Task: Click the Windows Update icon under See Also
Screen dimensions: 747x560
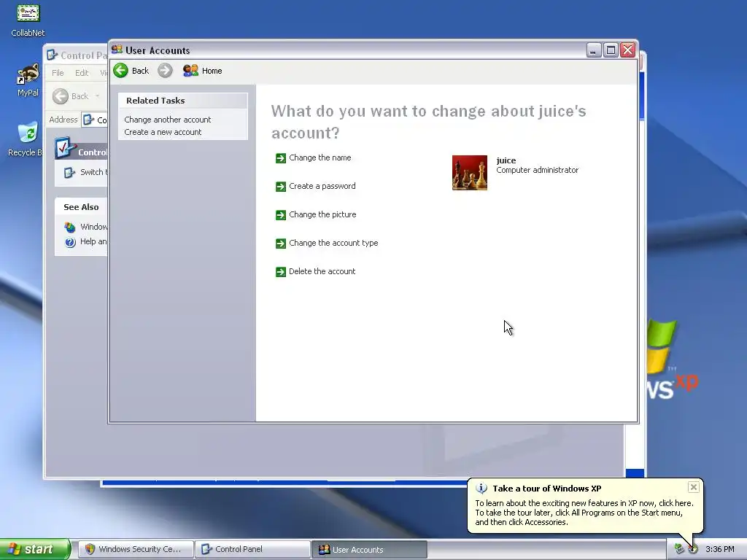Action: [x=70, y=227]
